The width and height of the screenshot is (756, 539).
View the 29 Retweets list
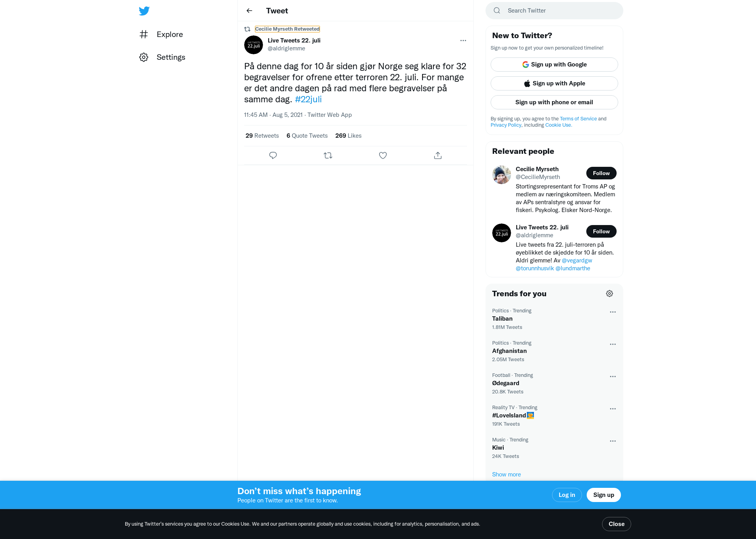(x=262, y=136)
